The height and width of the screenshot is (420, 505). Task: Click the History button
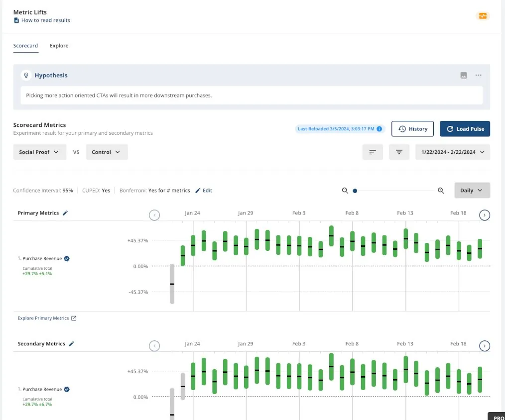[x=412, y=129]
